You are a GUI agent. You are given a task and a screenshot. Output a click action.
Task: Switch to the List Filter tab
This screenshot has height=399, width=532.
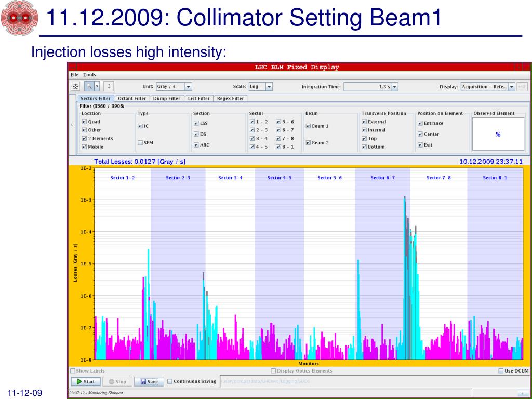pos(199,98)
